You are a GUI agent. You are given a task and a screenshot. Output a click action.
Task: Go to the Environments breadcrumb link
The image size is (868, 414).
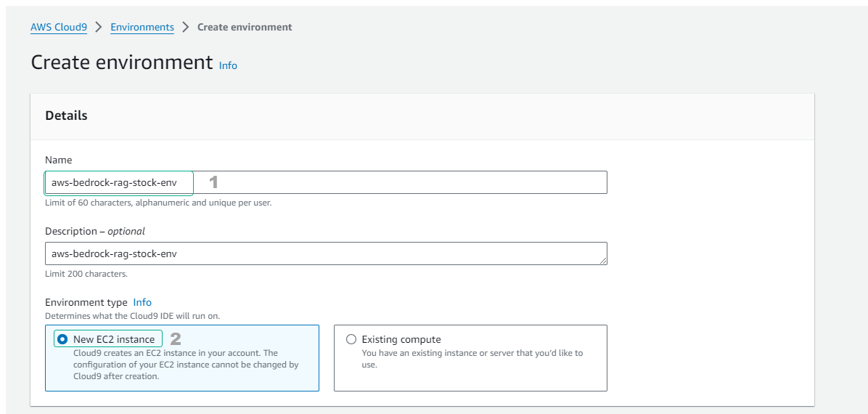click(x=142, y=27)
